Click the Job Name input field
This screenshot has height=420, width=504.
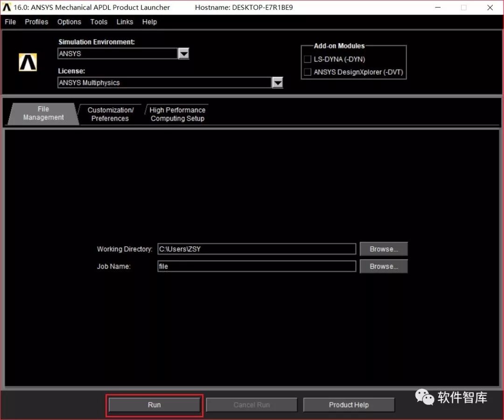pyautogui.click(x=257, y=266)
